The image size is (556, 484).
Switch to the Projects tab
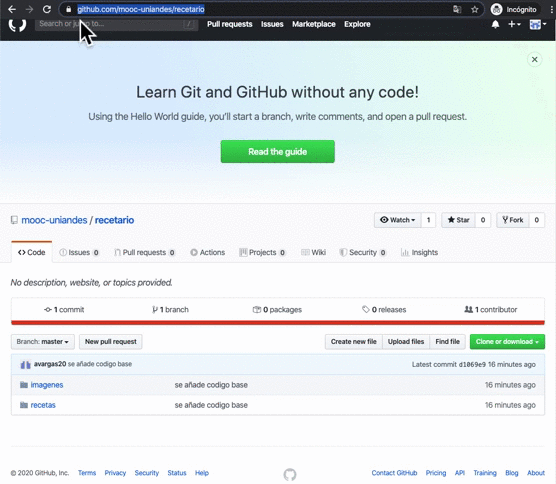[x=262, y=252]
